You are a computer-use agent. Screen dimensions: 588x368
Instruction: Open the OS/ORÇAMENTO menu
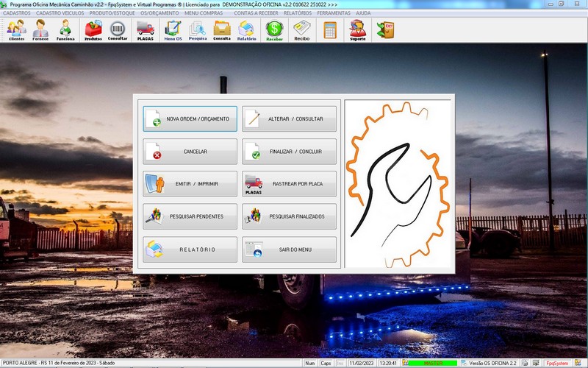(159, 13)
